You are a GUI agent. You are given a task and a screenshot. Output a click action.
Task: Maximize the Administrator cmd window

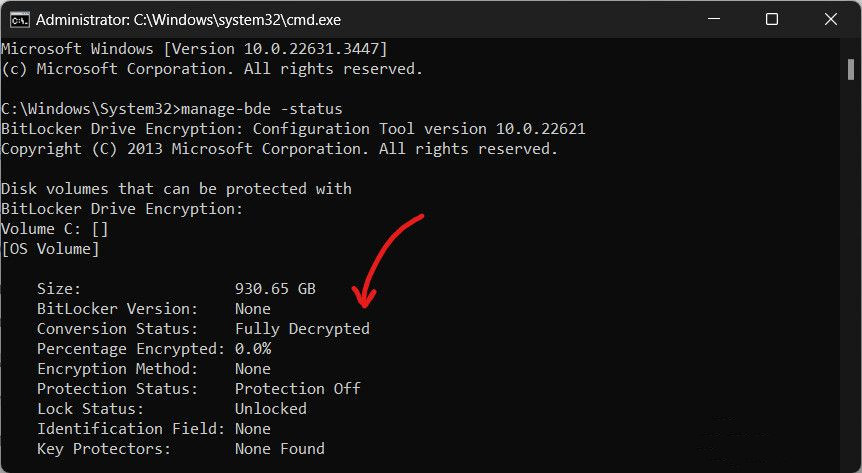[772, 19]
